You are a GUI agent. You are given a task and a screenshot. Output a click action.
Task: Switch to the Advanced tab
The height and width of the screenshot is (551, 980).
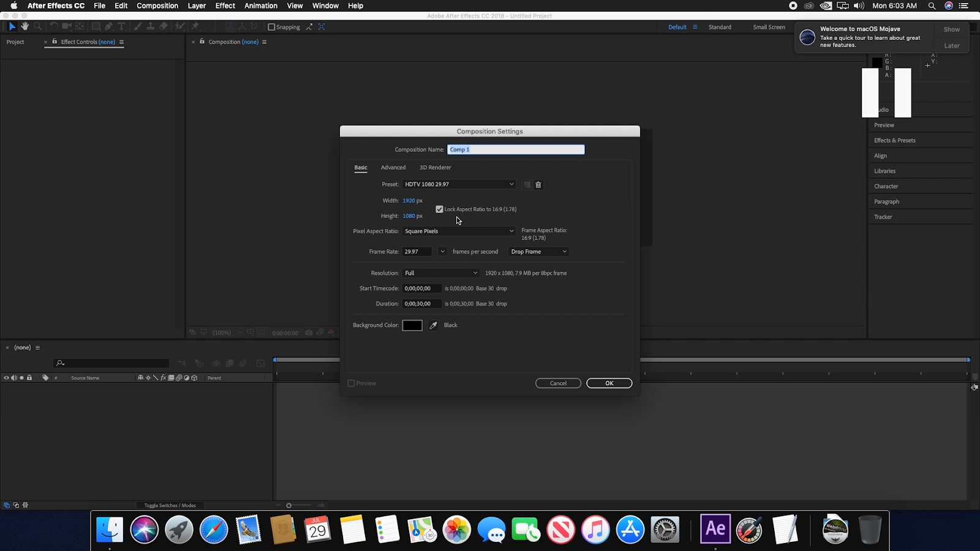393,167
